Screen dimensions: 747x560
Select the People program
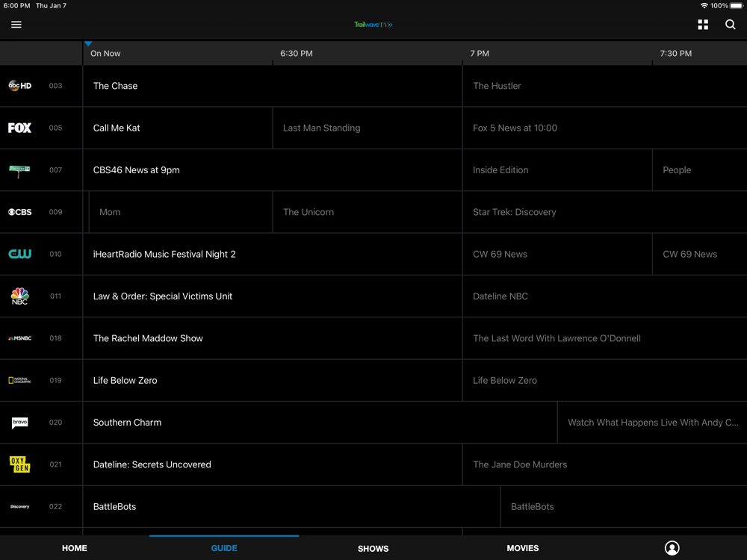[x=700, y=170]
